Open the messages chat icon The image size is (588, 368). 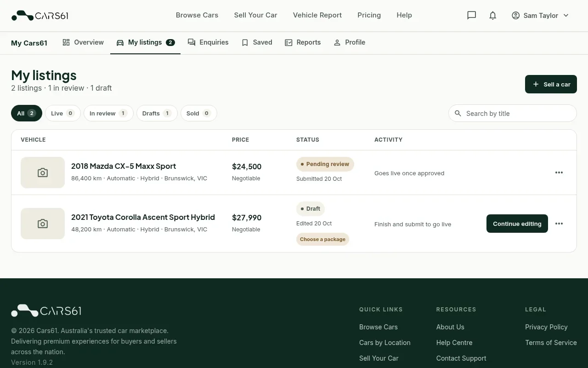pyautogui.click(x=471, y=15)
